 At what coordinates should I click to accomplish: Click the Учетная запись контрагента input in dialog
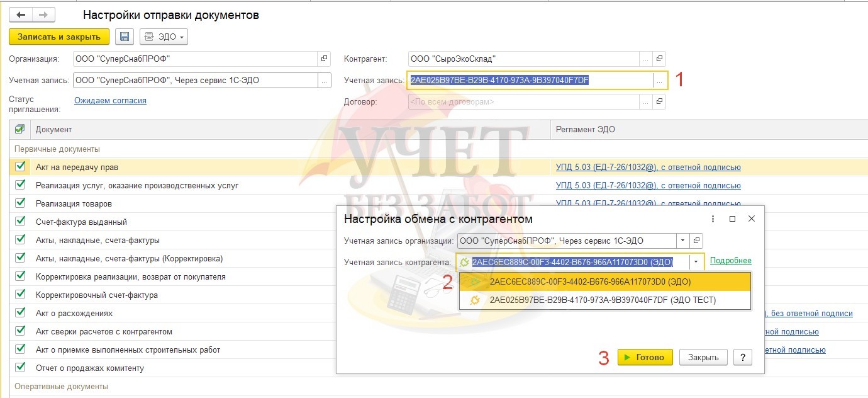(573, 262)
